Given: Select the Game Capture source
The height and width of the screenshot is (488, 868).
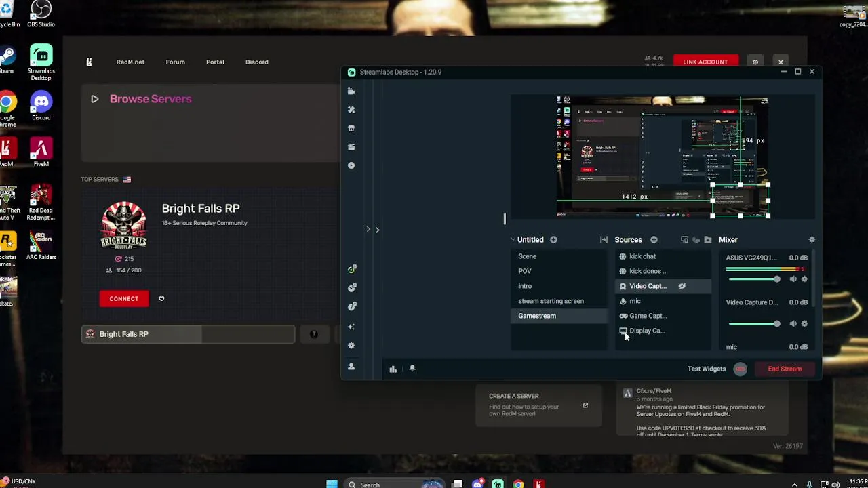Looking at the screenshot, I should [x=663, y=316].
